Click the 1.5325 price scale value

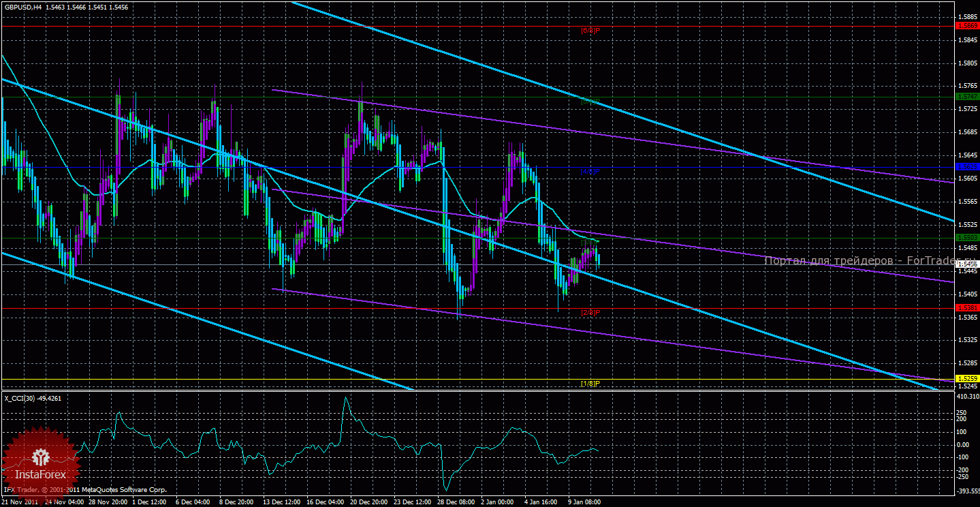tap(968, 340)
